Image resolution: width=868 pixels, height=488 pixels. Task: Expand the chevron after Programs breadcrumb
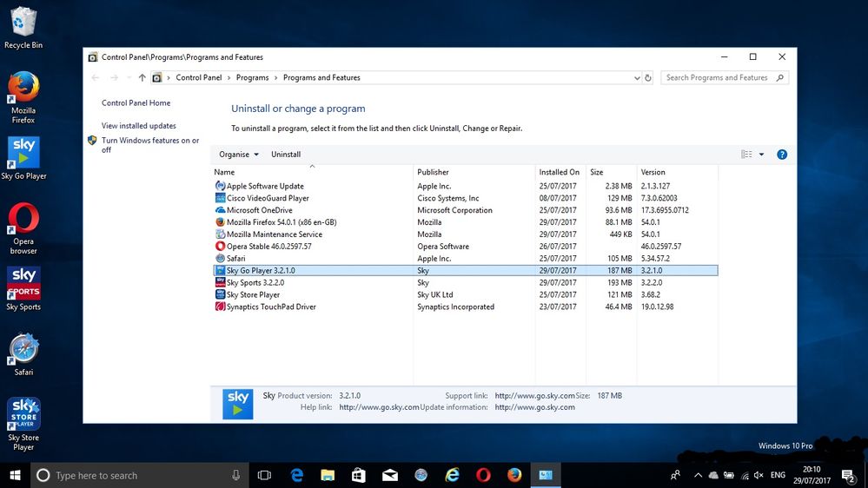click(x=275, y=78)
